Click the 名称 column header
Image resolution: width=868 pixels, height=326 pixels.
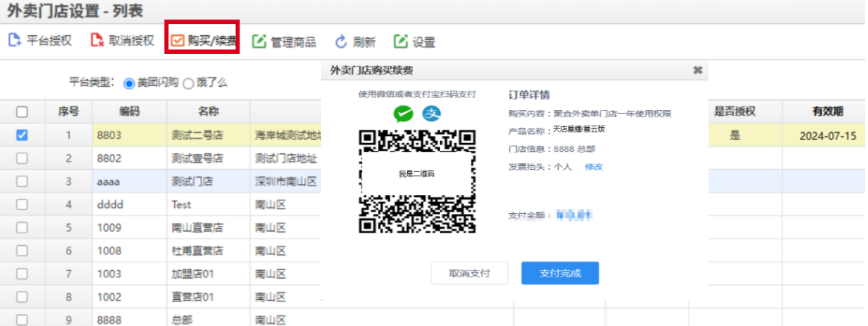pyautogui.click(x=208, y=112)
